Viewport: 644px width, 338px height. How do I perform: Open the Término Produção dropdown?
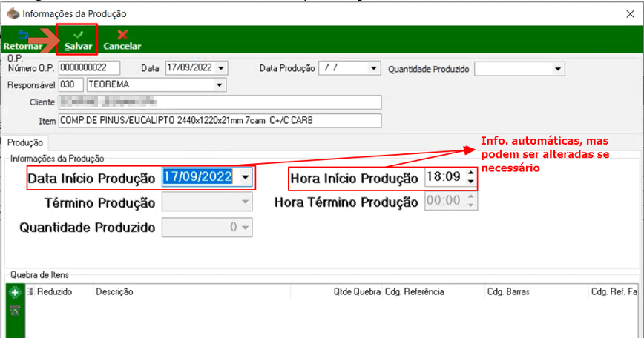point(245,202)
